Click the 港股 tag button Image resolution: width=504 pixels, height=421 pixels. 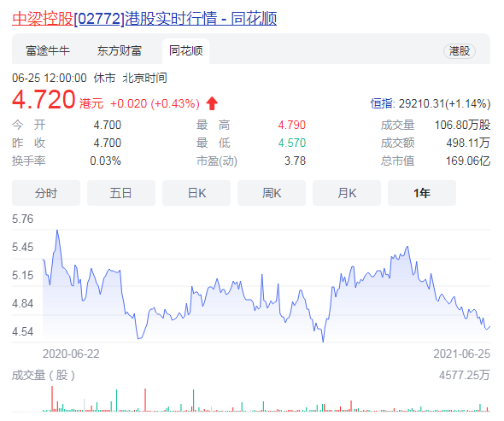[460, 50]
